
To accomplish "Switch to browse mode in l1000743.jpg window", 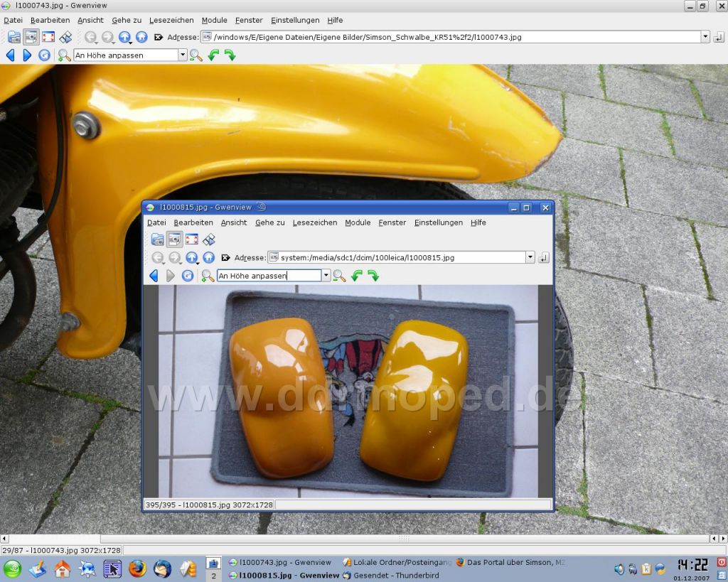I will coord(14,37).
